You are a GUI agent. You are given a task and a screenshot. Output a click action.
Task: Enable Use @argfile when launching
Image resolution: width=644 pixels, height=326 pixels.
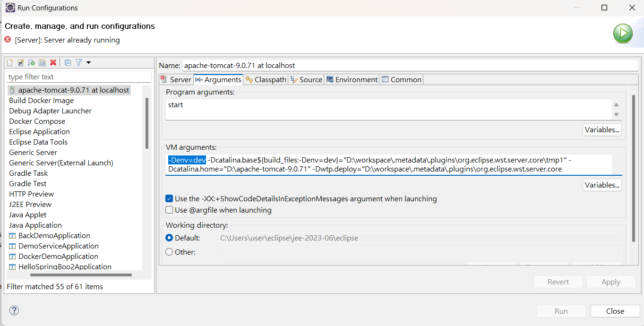[169, 210]
